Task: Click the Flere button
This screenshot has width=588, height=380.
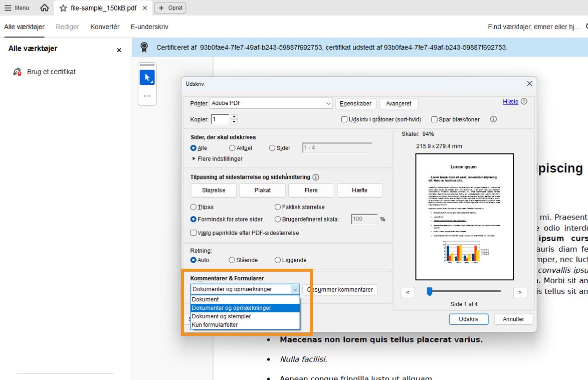Action: (311, 190)
